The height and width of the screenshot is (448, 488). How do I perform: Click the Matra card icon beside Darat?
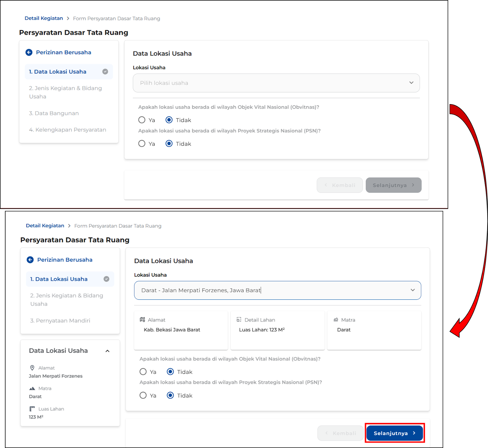coord(336,320)
